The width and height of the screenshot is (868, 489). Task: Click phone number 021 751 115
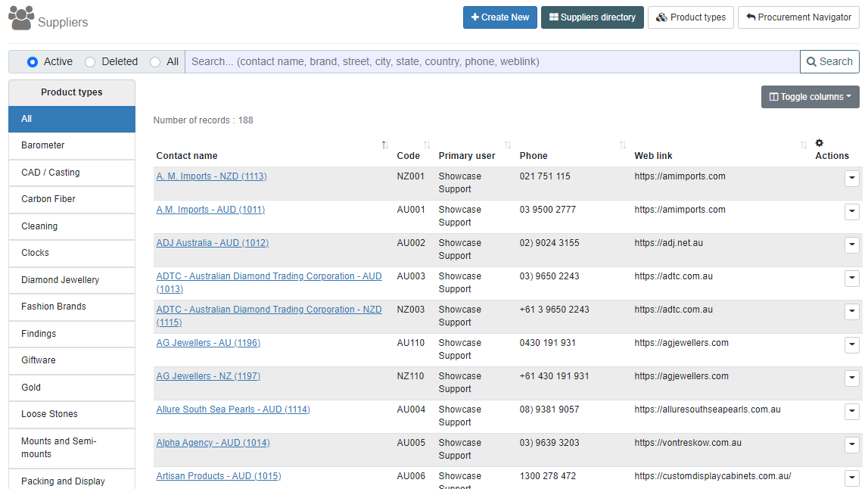click(x=545, y=176)
